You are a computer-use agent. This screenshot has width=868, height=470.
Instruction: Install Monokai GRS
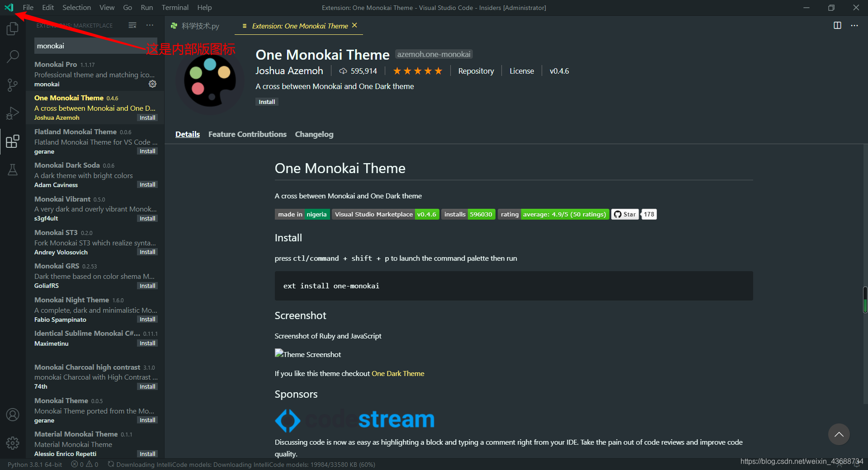[147, 286]
